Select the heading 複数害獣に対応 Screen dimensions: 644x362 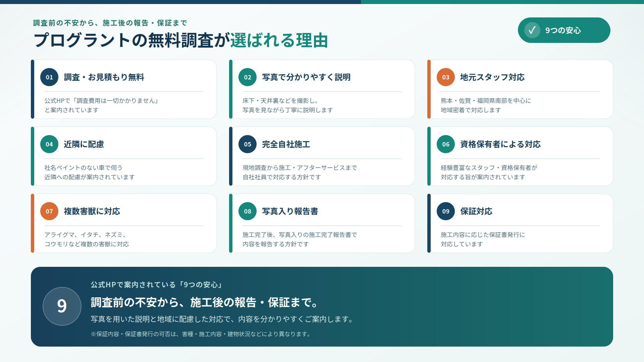(92, 211)
